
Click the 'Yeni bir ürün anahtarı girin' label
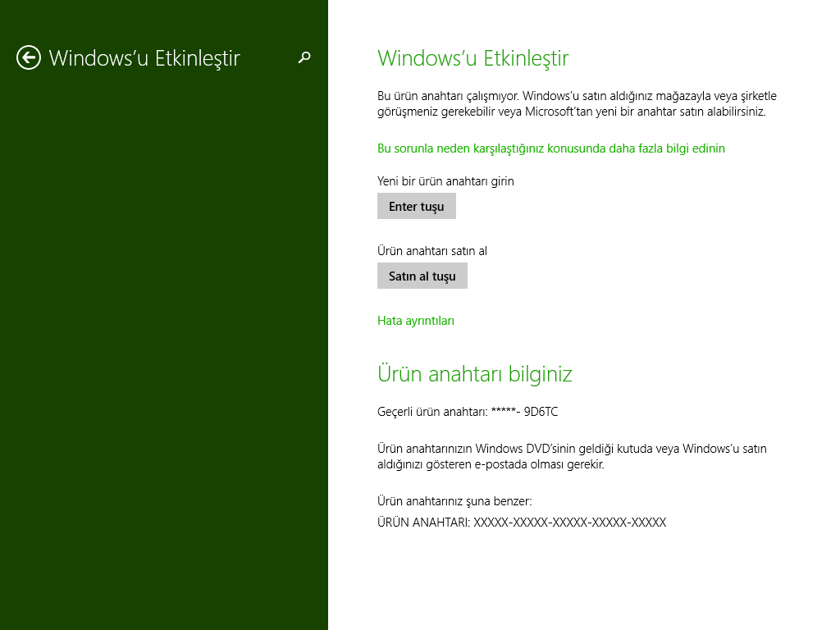coord(445,181)
